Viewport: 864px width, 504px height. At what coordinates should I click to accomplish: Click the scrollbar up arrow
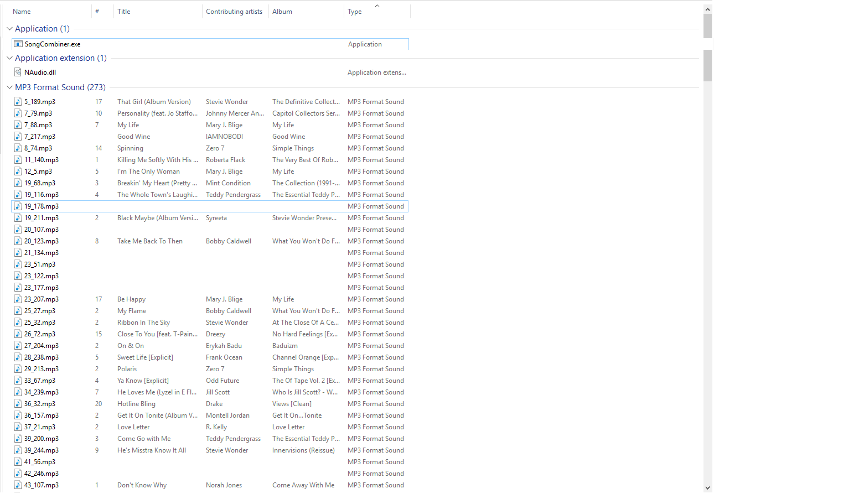click(x=708, y=9)
